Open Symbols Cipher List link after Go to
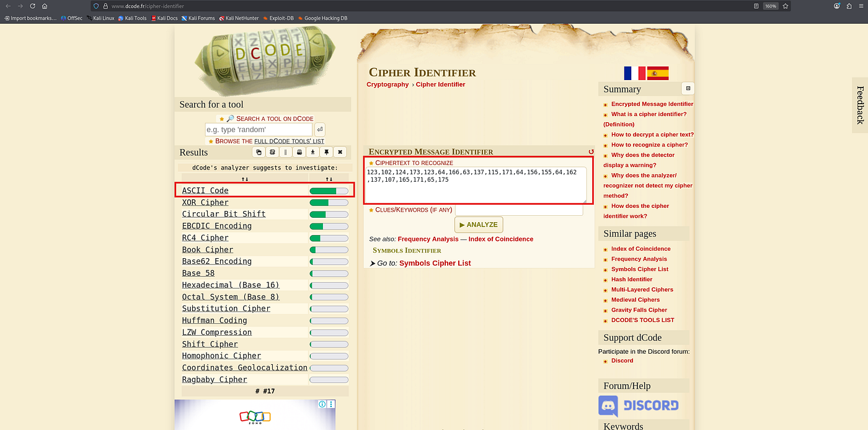 pyautogui.click(x=435, y=263)
